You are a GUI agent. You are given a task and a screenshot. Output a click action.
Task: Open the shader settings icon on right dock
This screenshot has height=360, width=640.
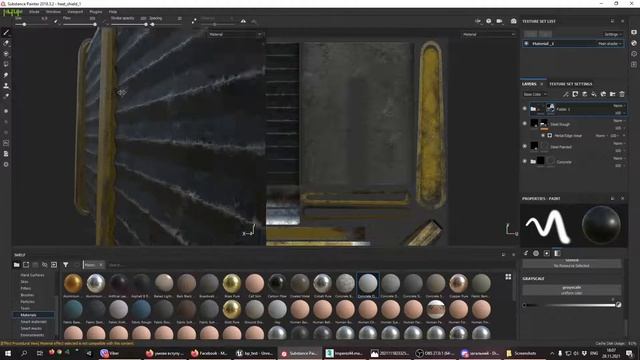click(634, 43)
